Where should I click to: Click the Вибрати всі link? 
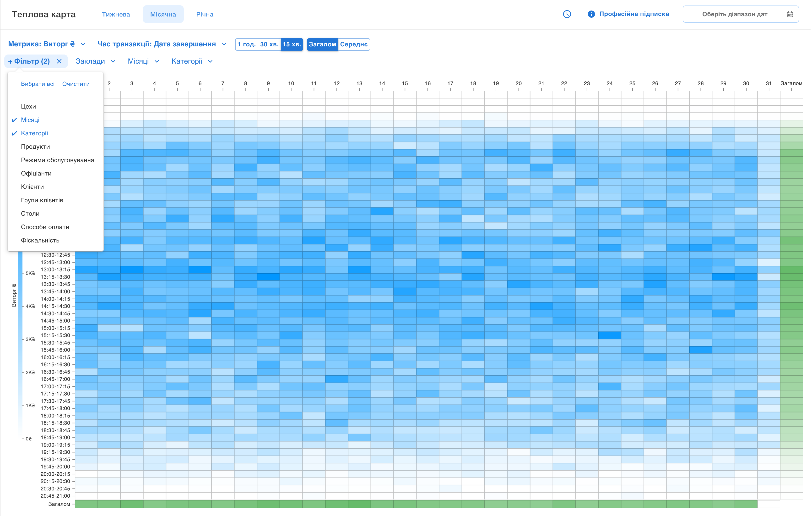[38, 84]
